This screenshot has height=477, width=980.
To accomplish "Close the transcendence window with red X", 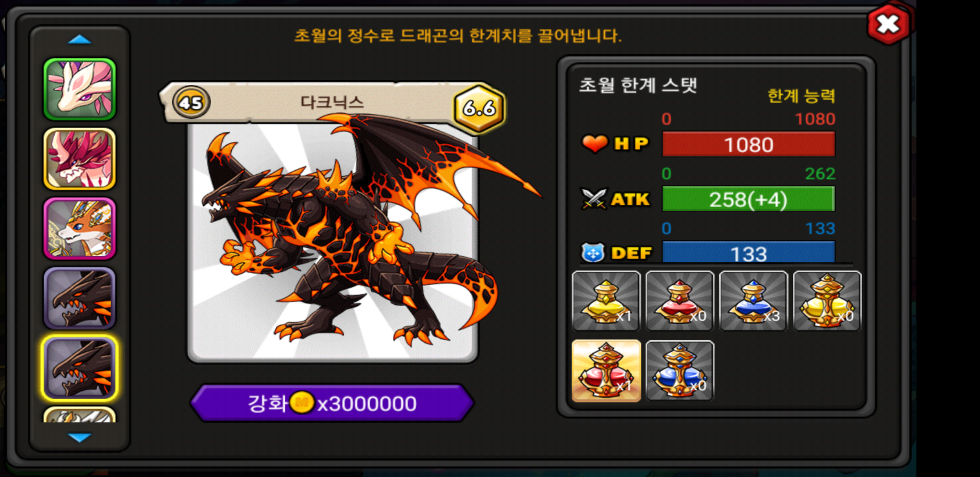I will coord(888,24).
